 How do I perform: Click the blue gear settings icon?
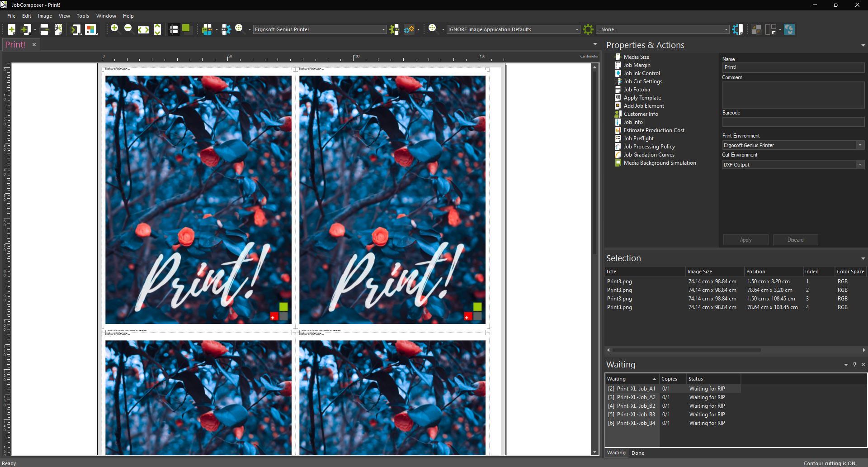(x=226, y=29)
